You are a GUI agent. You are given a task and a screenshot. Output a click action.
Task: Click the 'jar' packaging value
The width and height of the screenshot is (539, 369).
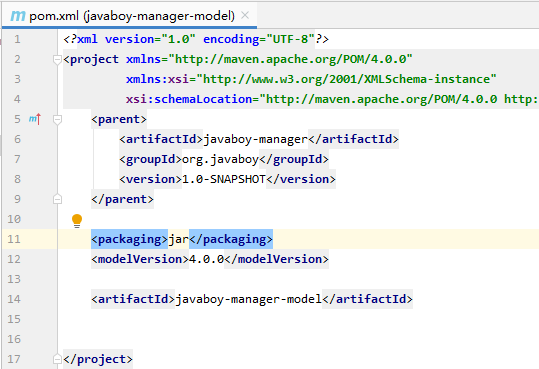click(178, 239)
